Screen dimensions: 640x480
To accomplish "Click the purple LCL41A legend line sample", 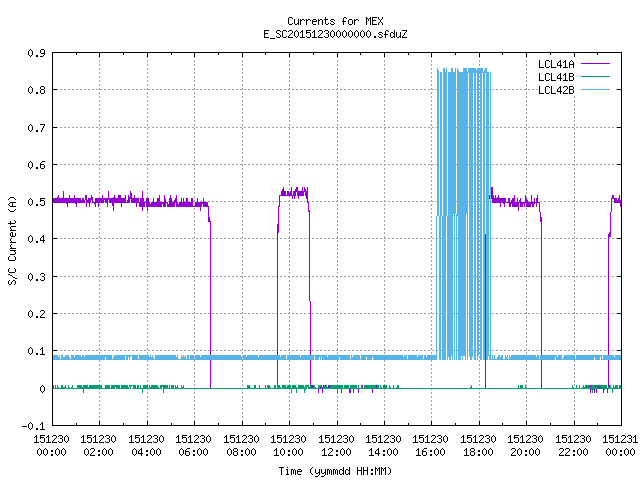I will (x=595, y=64).
